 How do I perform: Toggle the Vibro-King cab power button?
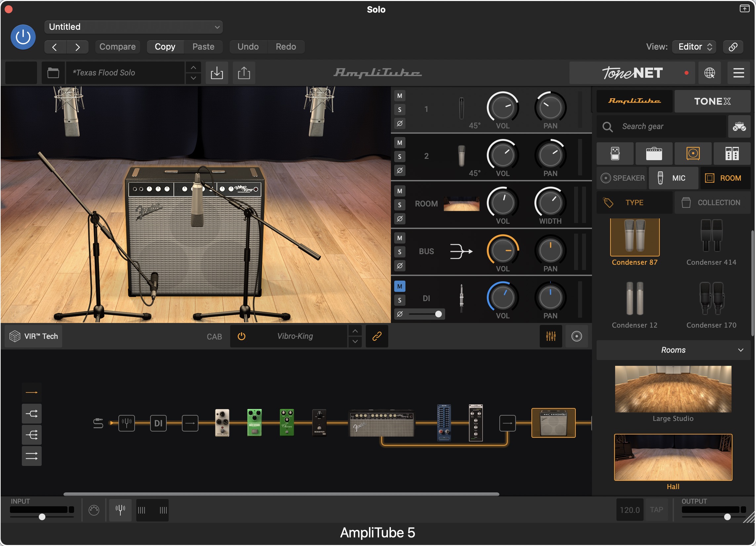[241, 336]
